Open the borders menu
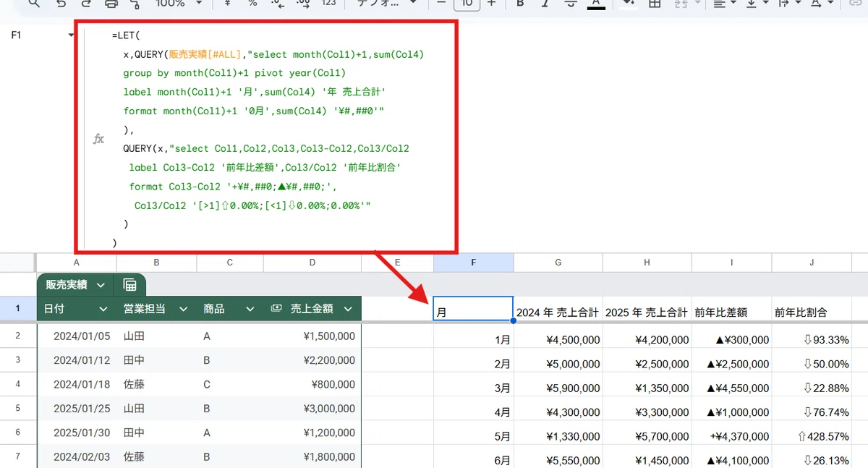 tap(655, 4)
